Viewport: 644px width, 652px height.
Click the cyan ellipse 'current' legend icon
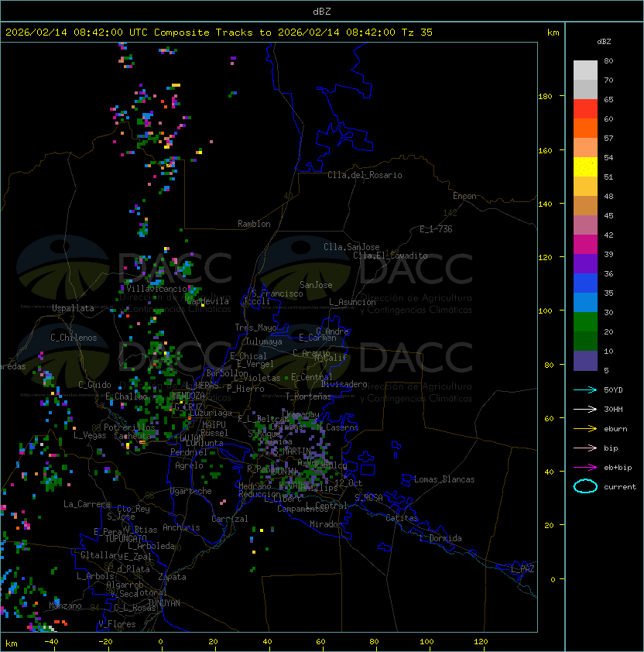pos(585,486)
